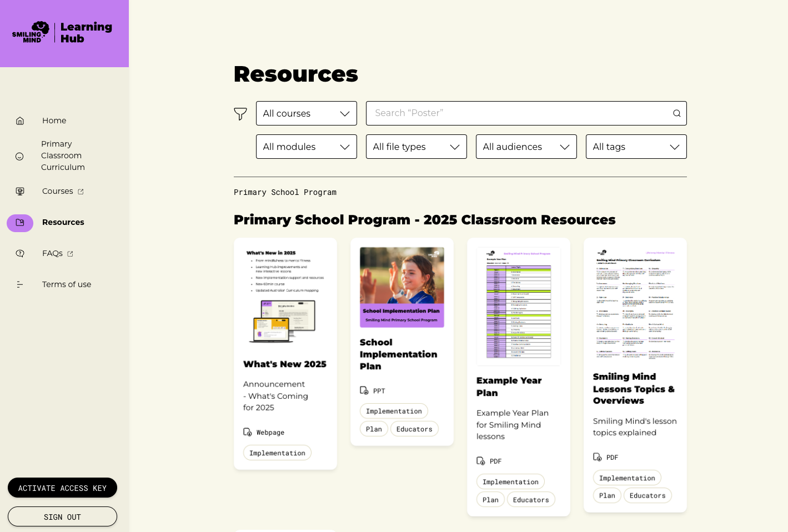The height and width of the screenshot is (532, 788).
Task: Click the Home house icon in sidebar
Action: 20,121
